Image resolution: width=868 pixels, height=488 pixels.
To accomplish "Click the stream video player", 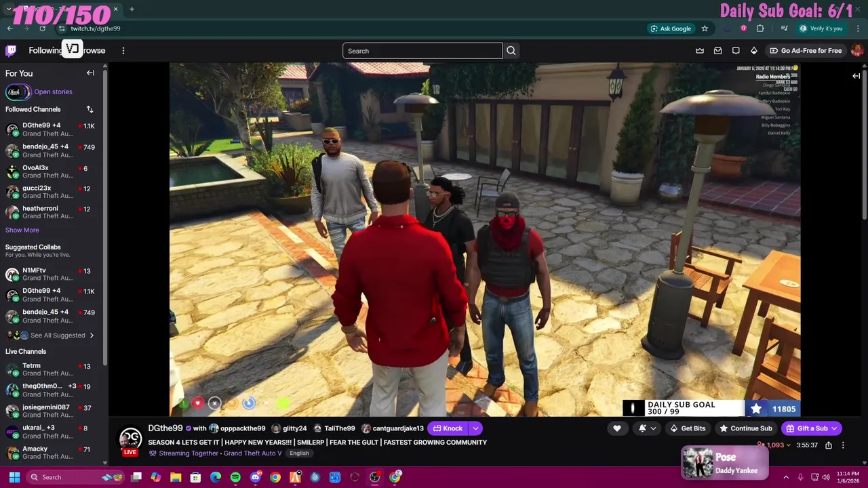I will 485,239.
